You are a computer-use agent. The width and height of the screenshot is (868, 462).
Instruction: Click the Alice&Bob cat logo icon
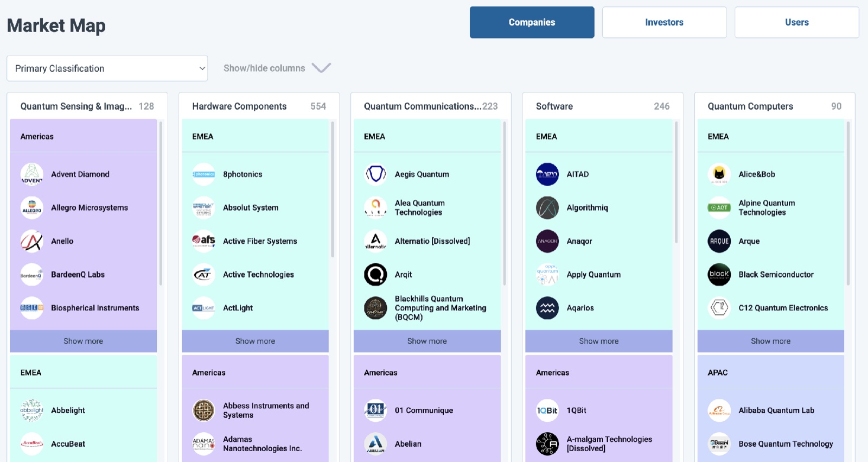click(719, 174)
